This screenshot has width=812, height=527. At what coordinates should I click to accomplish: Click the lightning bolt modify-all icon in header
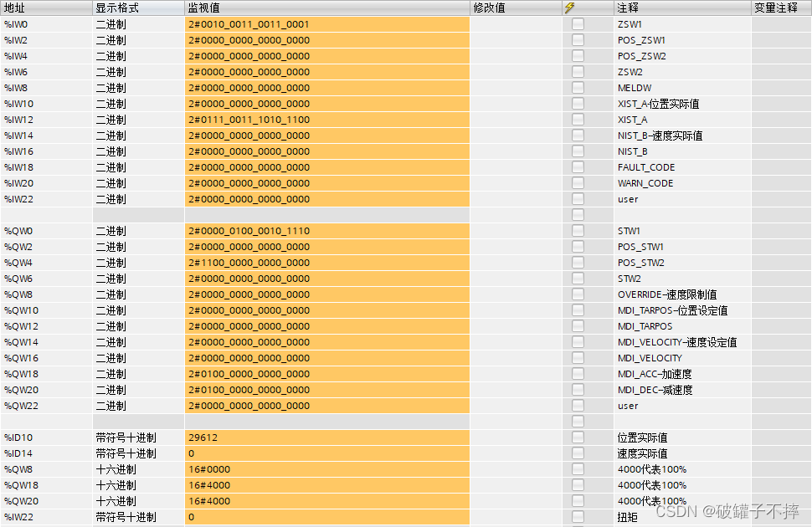(575, 8)
